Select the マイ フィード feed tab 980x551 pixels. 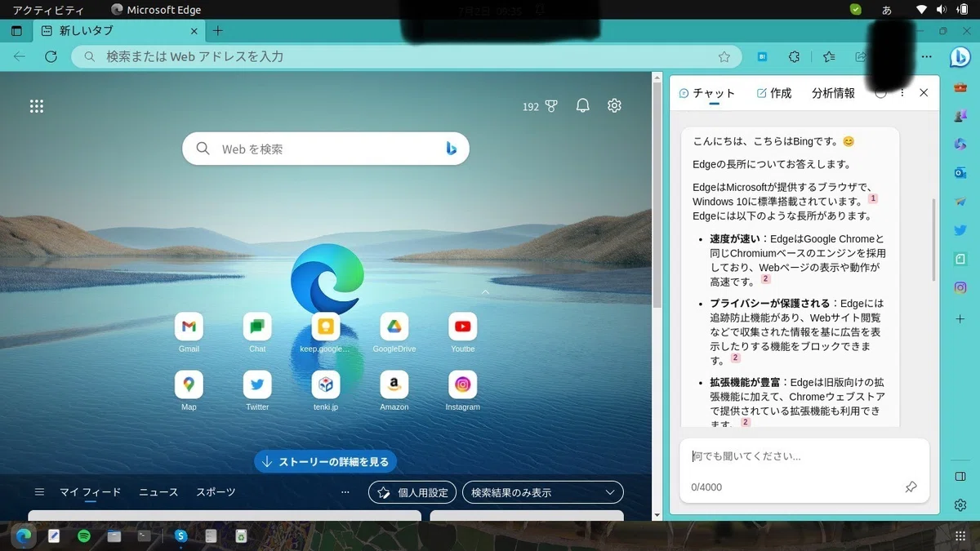pos(90,492)
